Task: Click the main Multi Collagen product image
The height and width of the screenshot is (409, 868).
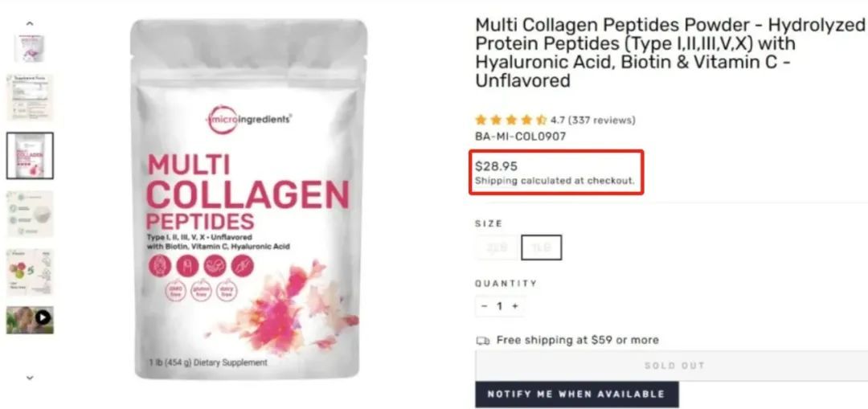Action: (248, 199)
